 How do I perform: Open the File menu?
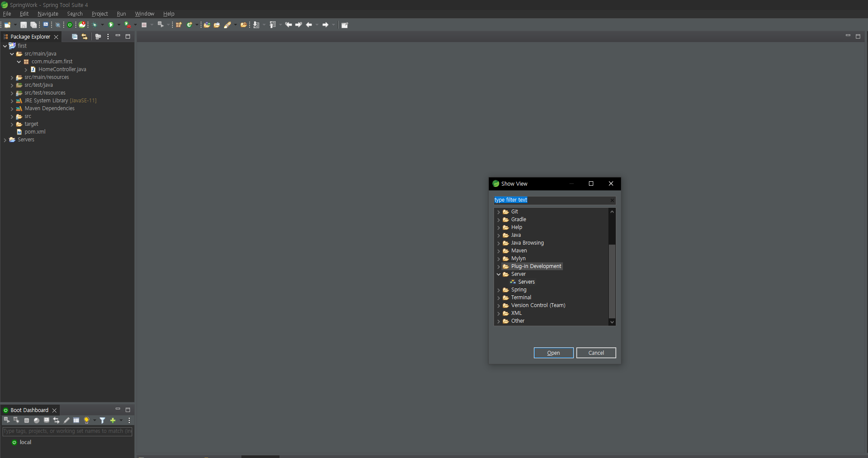[7, 14]
